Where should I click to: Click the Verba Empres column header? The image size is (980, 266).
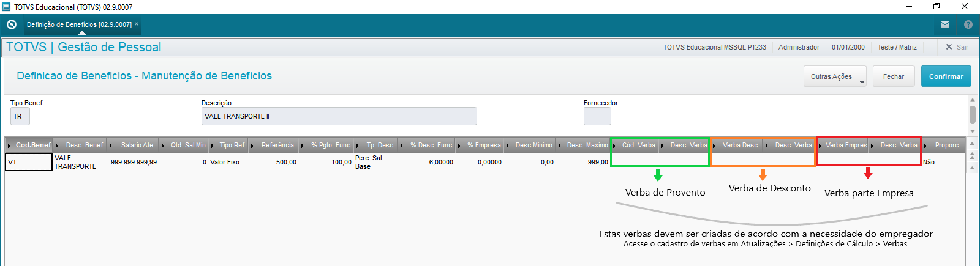tap(842, 145)
